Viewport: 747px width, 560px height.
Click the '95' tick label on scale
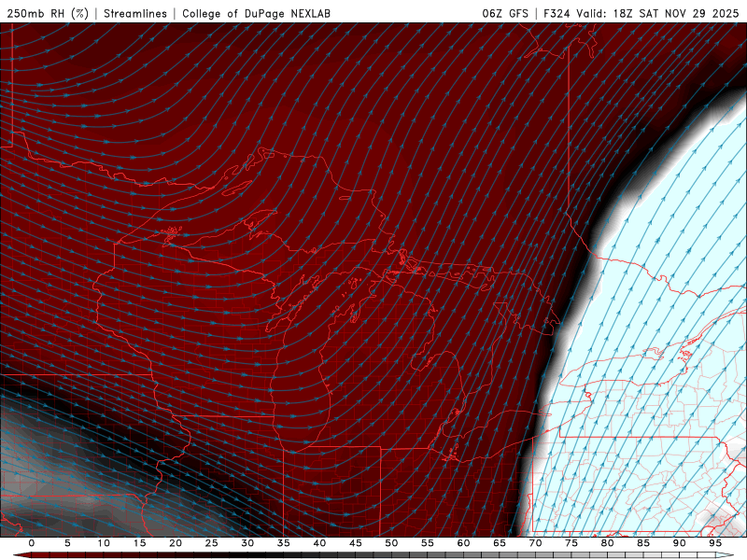click(715, 543)
